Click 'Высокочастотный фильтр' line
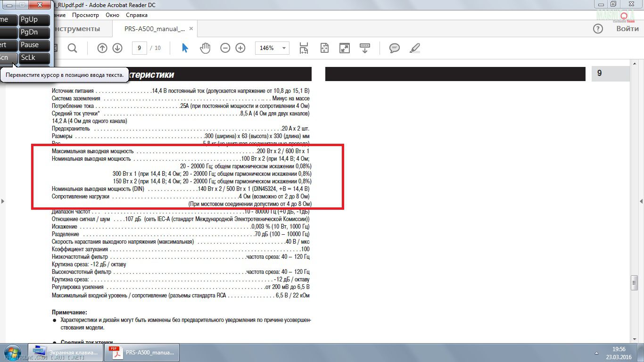This screenshot has width=644, height=362. coord(181,272)
